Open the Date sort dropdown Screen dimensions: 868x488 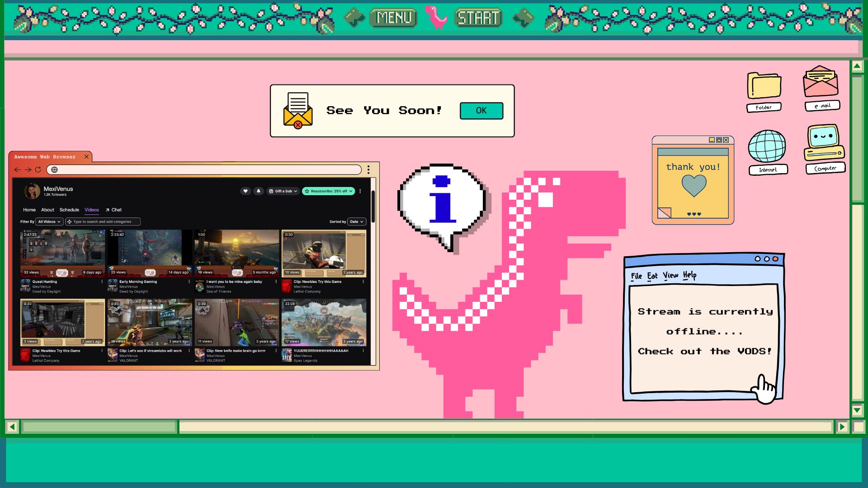357,222
